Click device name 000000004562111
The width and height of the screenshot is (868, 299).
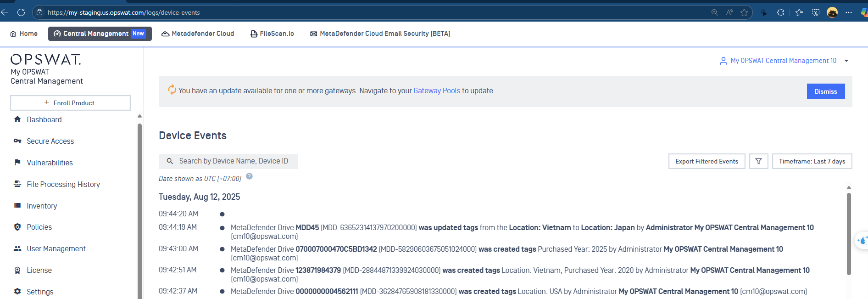coord(327,291)
